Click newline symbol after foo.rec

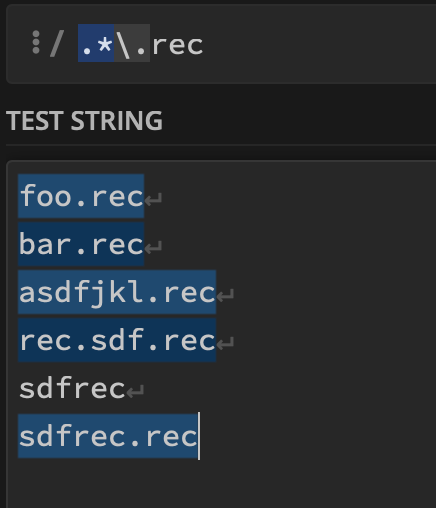(153, 199)
